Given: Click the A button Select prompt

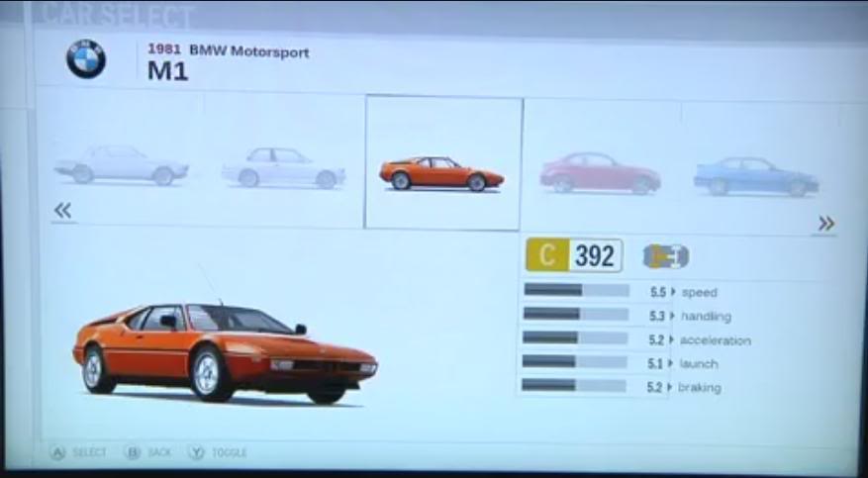Looking at the screenshot, I should click(x=78, y=452).
